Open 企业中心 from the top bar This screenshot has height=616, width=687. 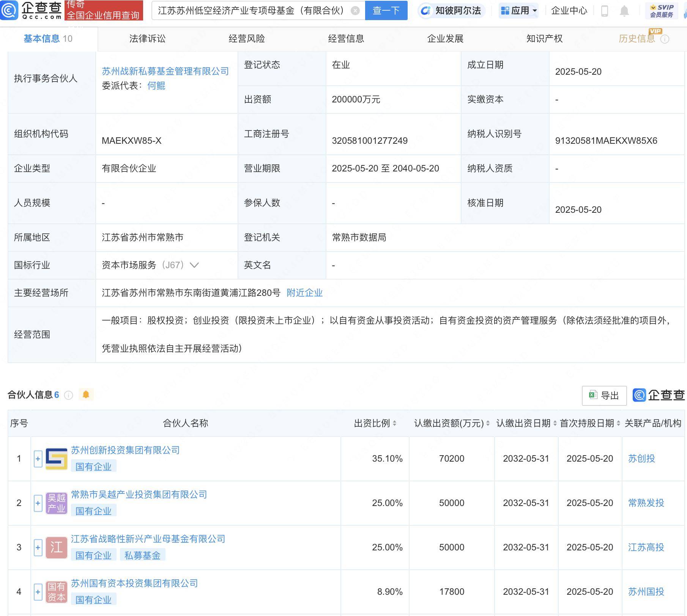click(568, 11)
